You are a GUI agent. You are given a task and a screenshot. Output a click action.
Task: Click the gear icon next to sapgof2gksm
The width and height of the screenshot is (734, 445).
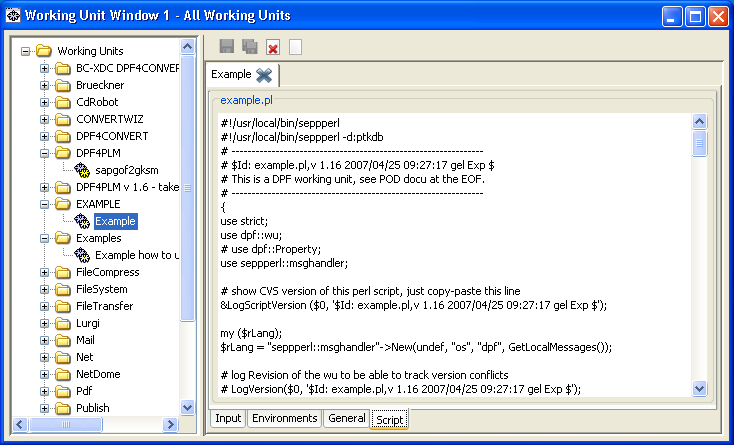coord(82,170)
